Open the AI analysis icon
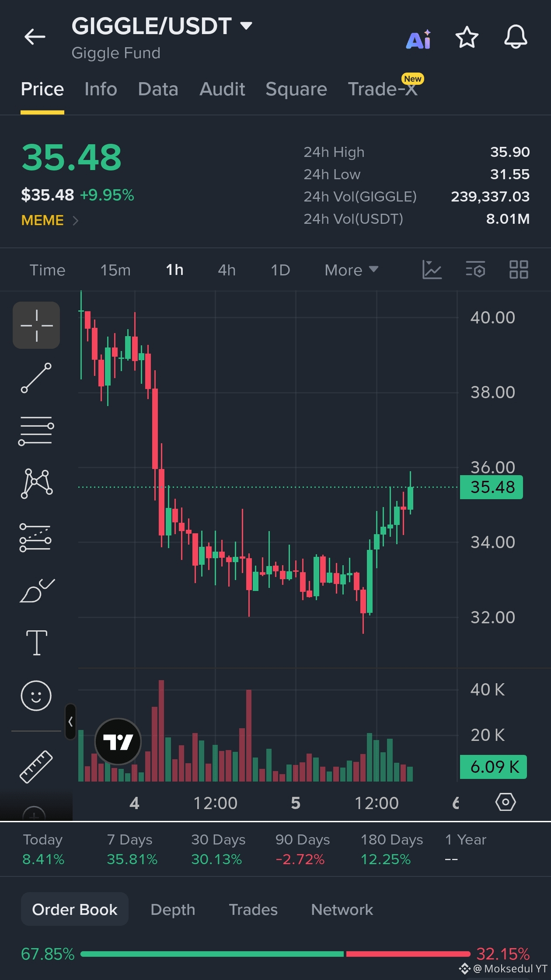This screenshot has height=980, width=551. pos(418,39)
